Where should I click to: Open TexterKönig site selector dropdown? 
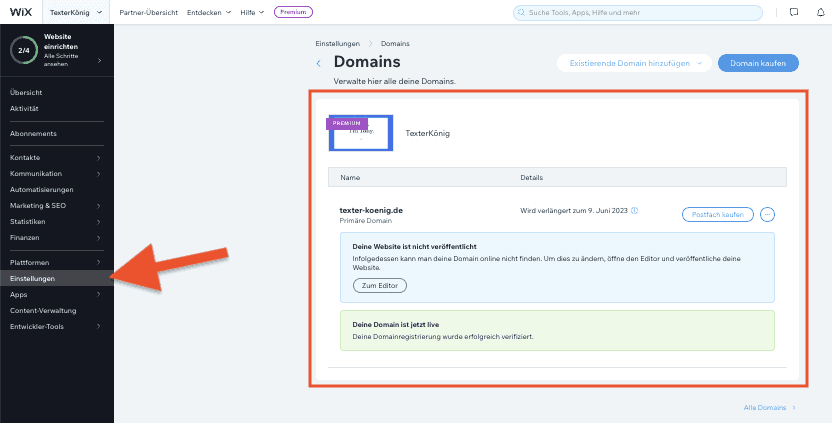(x=75, y=12)
